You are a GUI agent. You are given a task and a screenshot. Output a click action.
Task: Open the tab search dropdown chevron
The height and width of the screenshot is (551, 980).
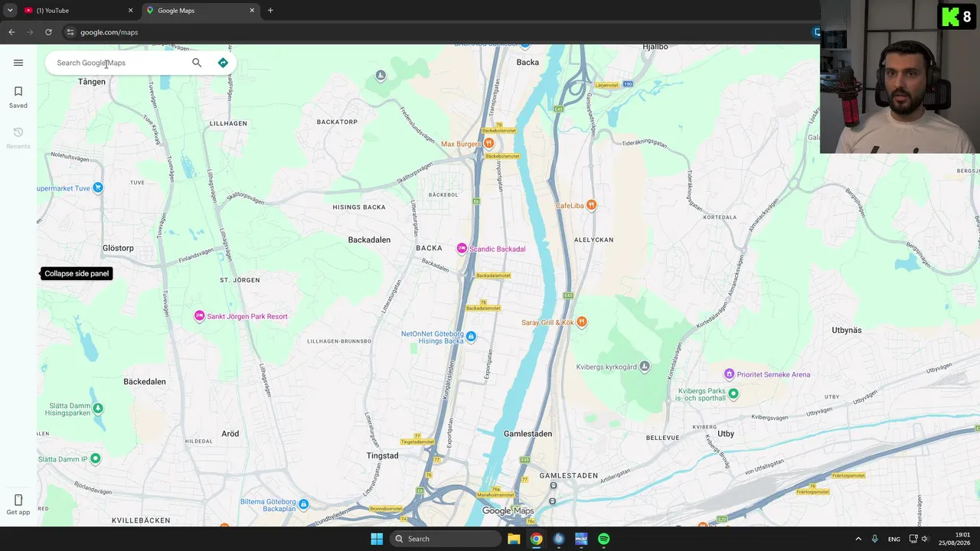tap(10, 11)
